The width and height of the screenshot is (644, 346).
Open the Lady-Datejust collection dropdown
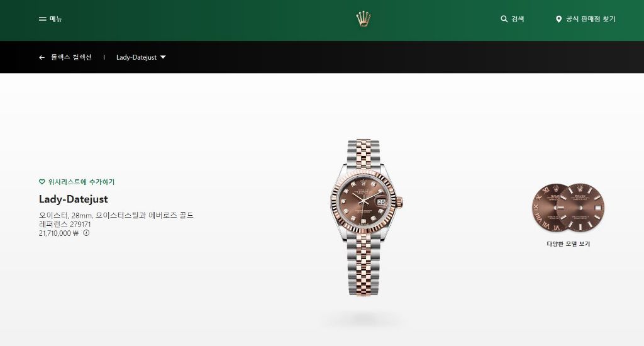tap(141, 57)
